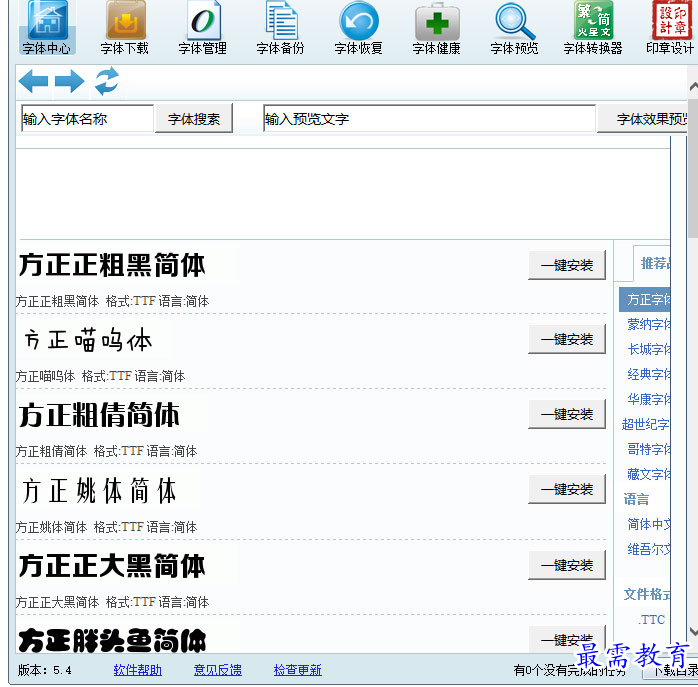This screenshot has width=698, height=687.
Task: Open the 字体健康 medical kit icon
Action: (x=436, y=28)
